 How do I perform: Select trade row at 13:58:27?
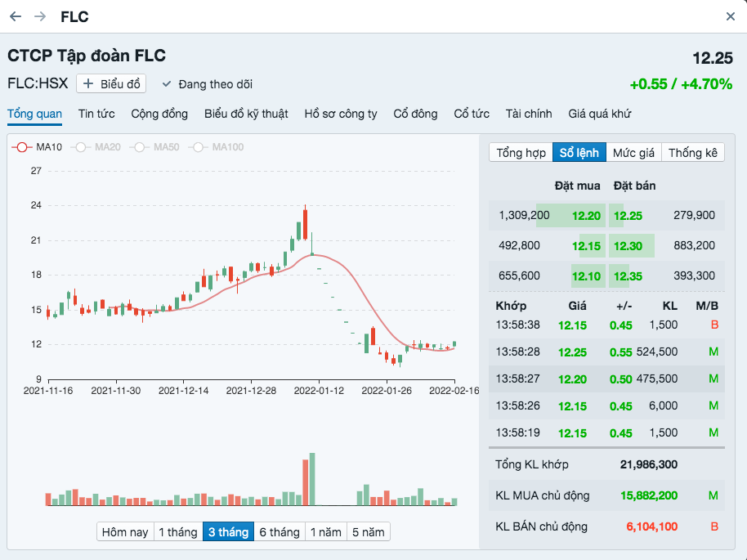coord(606,379)
